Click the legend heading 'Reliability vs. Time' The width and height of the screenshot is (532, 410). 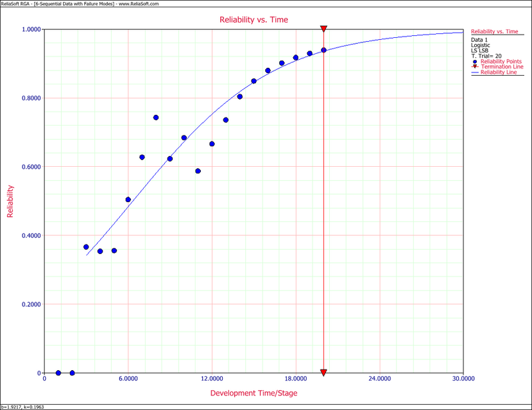494,31
